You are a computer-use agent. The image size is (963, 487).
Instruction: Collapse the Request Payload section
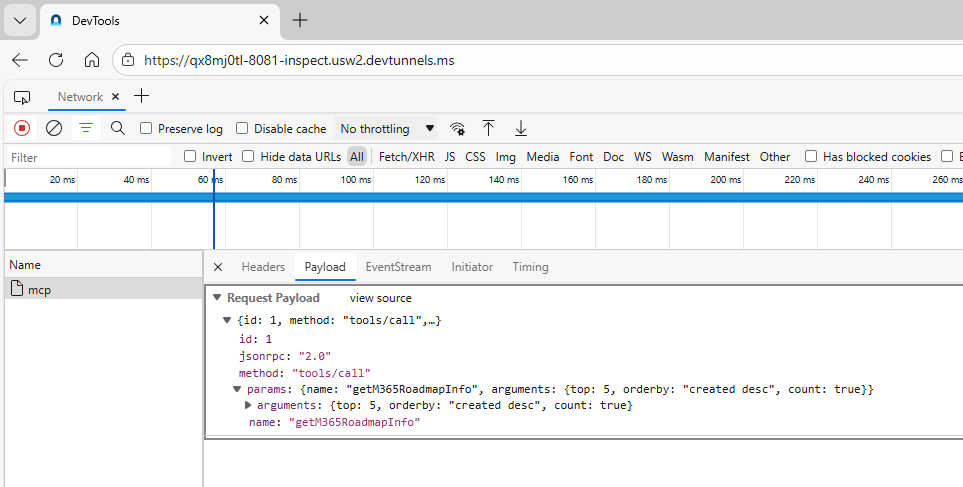click(x=217, y=298)
